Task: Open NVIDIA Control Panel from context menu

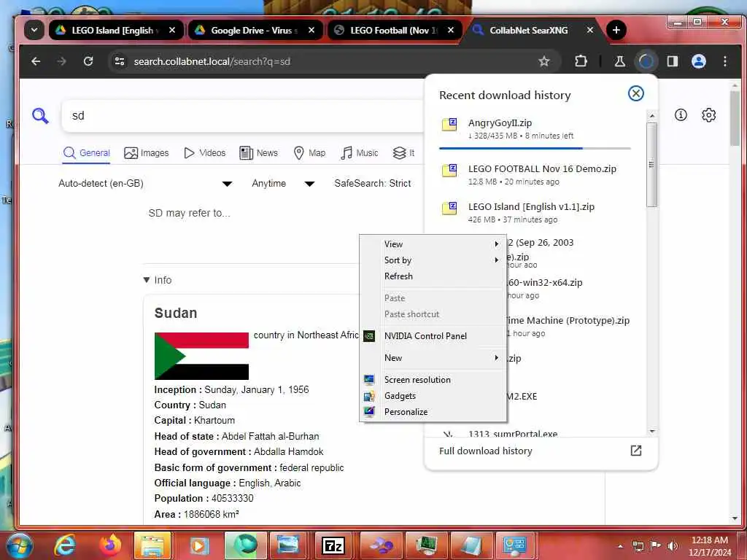Action: click(x=433, y=335)
